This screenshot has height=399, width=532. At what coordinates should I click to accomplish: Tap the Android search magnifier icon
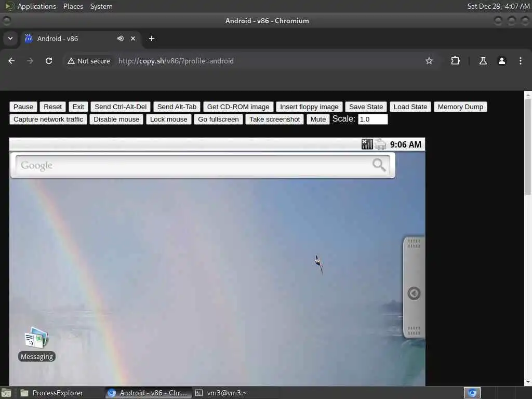(379, 165)
